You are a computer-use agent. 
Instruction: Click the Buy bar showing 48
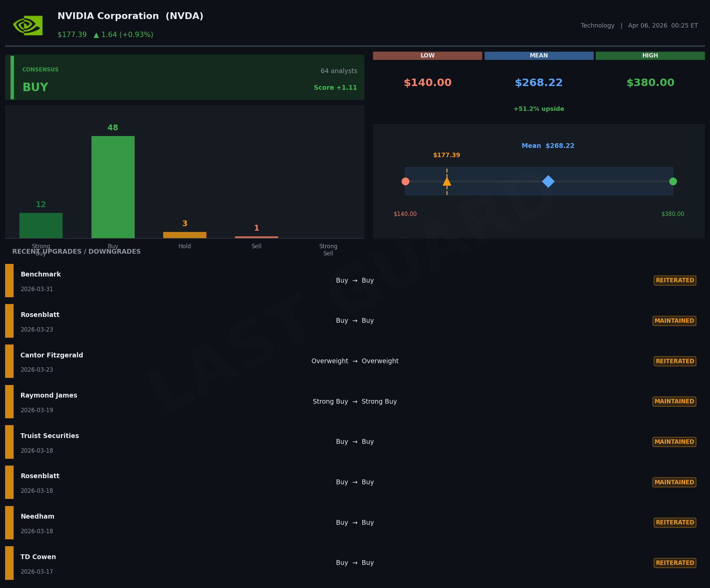[x=113, y=187]
